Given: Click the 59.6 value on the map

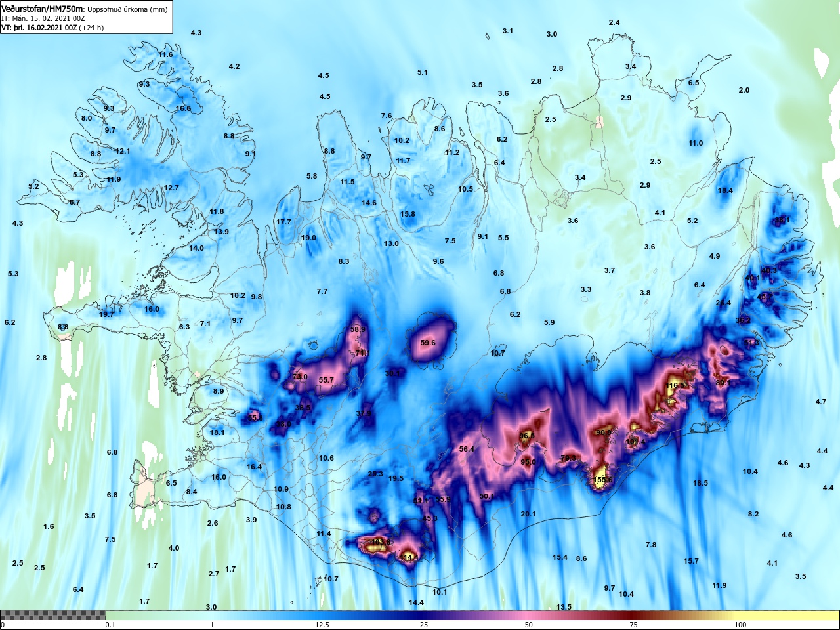Looking at the screenshot, I should tap(428, 343).
